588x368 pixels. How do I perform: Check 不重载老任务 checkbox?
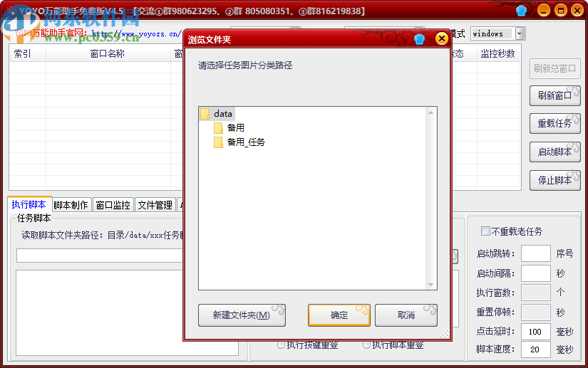click(485, 231)
